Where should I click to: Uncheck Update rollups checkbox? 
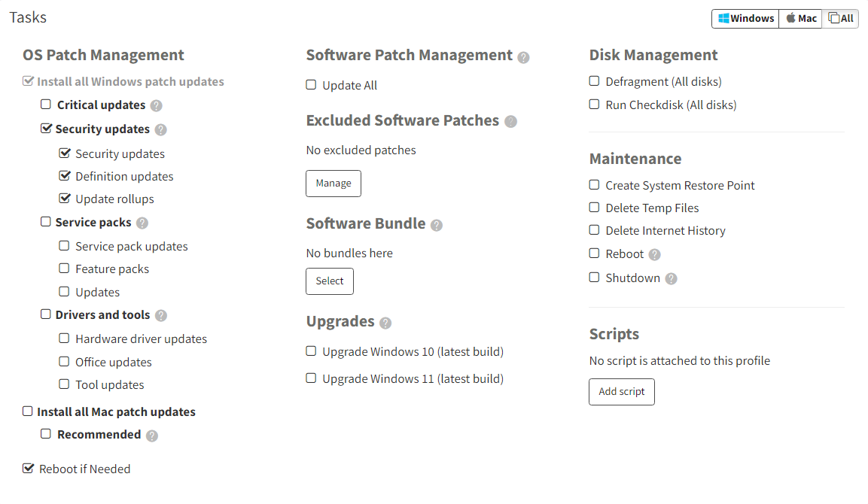pyautogui.click(x=65, y=198)
